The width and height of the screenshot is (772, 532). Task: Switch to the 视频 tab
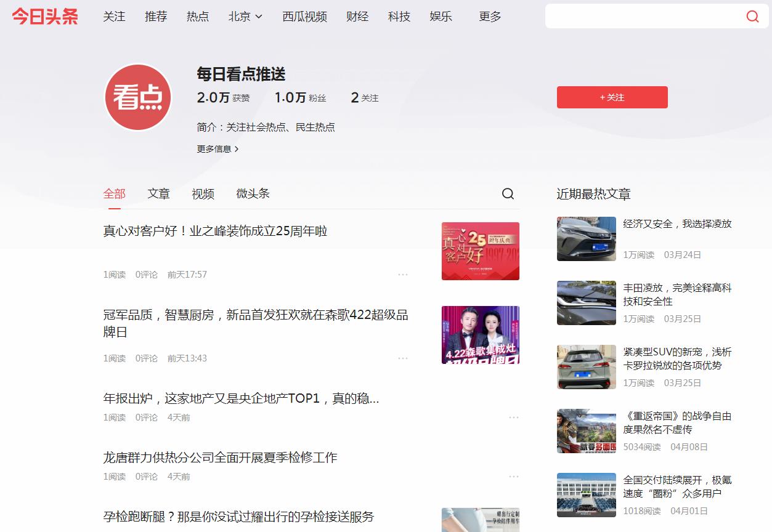click(x=203, y=194)
